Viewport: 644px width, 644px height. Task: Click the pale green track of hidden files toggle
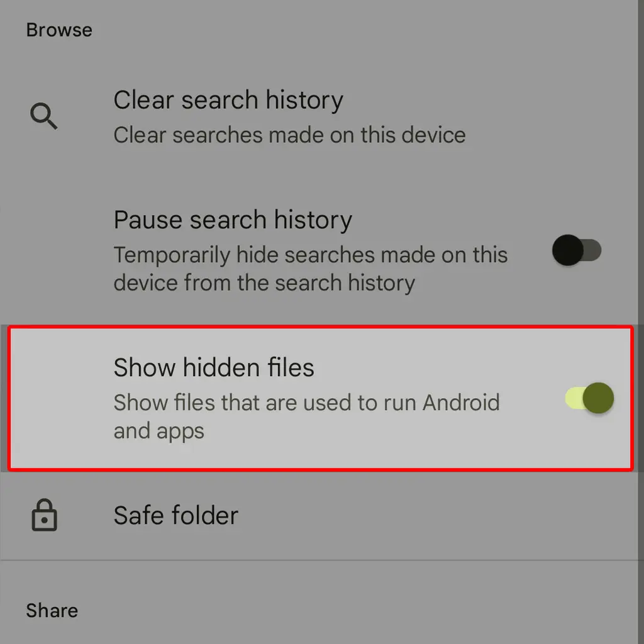(574, 398)
